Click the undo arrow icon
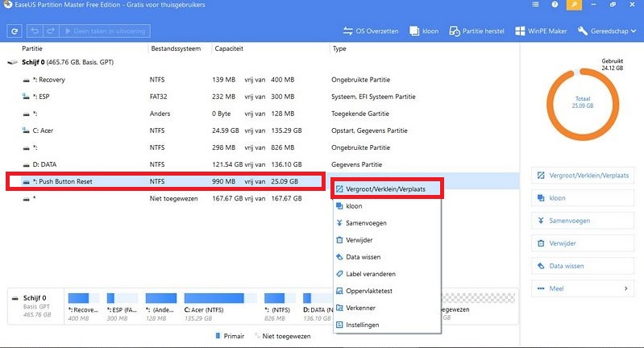Image resolution: width=644 pixels, height=348 pixels. click(x=35, y=31)
